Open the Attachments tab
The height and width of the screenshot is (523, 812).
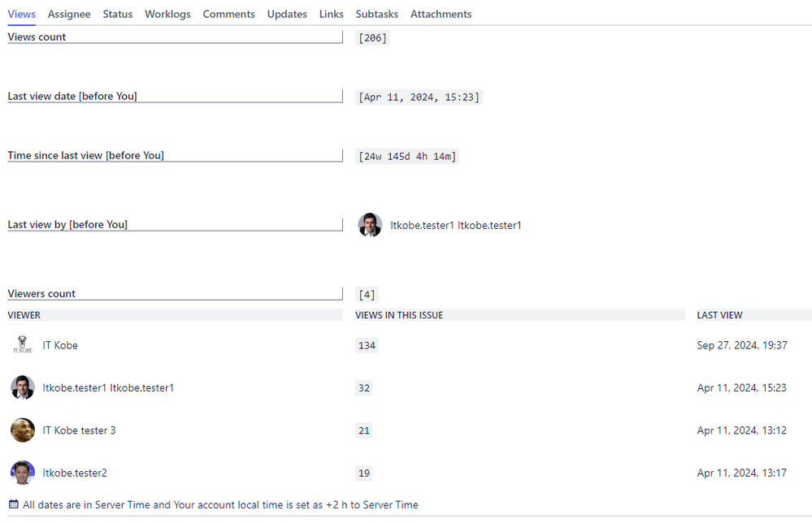[441, 14]
